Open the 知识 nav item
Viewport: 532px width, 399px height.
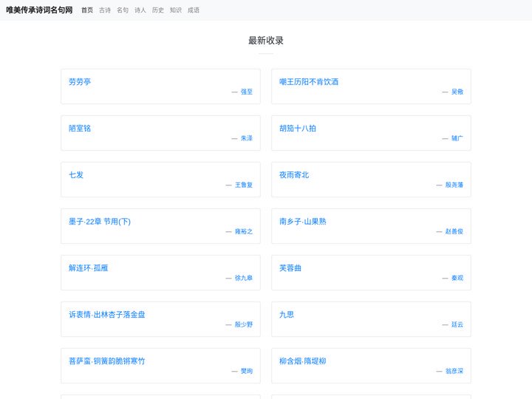click(175, 10)
